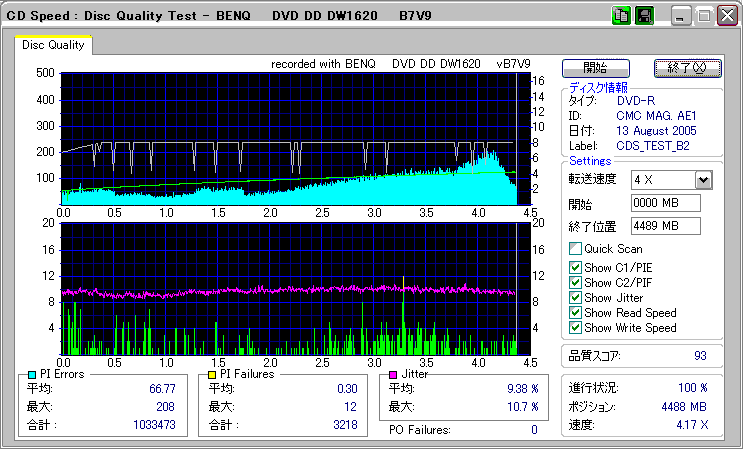Click the cyan PI Errors color swatch
The height and width of the screenshot is (449, 743).
(x=33, y=375)
